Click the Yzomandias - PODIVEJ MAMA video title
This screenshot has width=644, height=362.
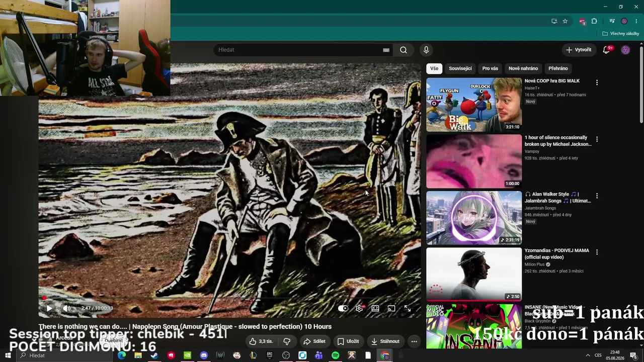pyautogui.click(x=557, y=254)
